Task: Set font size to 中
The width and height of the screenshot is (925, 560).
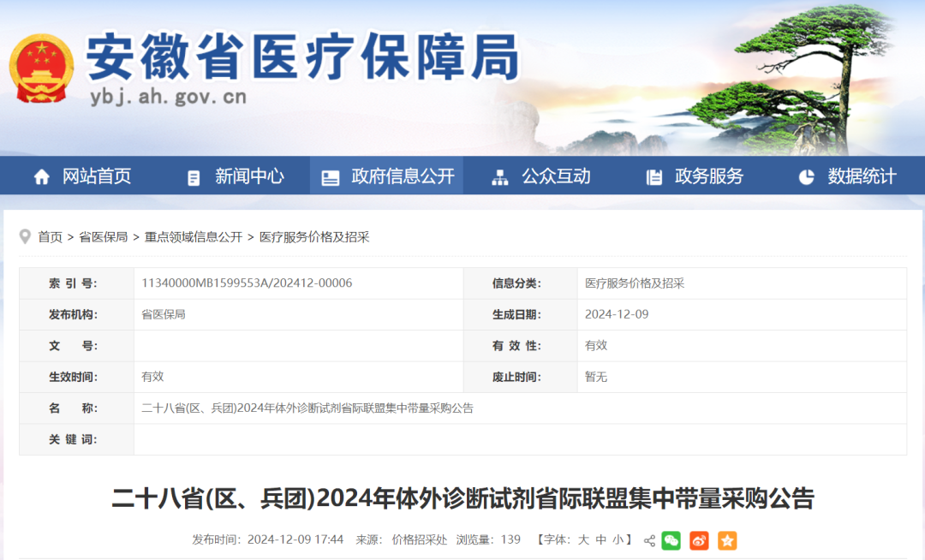Action: (x=601, y=539)
